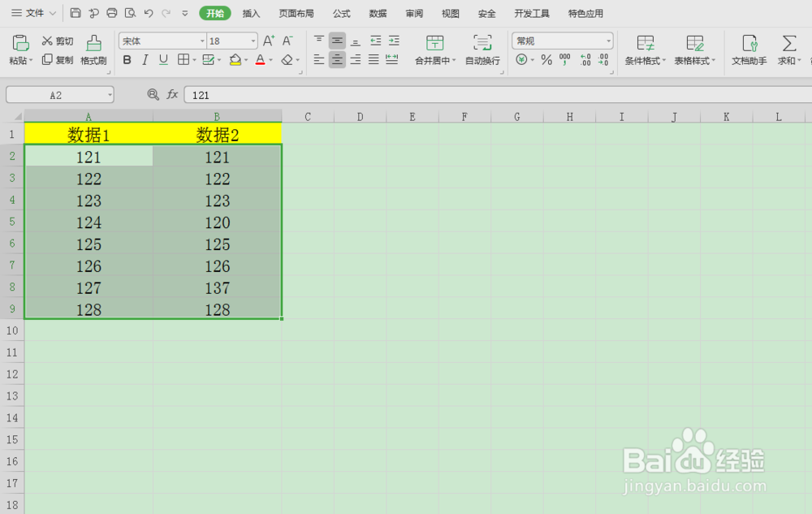
Task: Cut the selection with 剪切
Action: 58,41
